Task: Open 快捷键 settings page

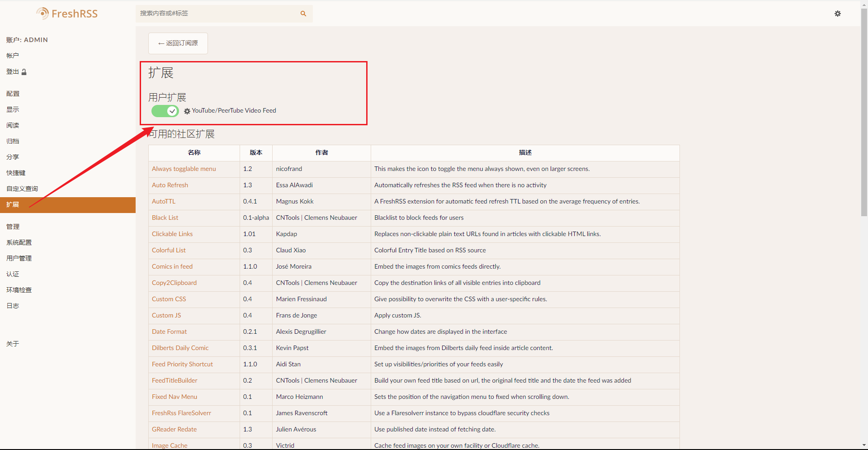Action: (16, 173)
